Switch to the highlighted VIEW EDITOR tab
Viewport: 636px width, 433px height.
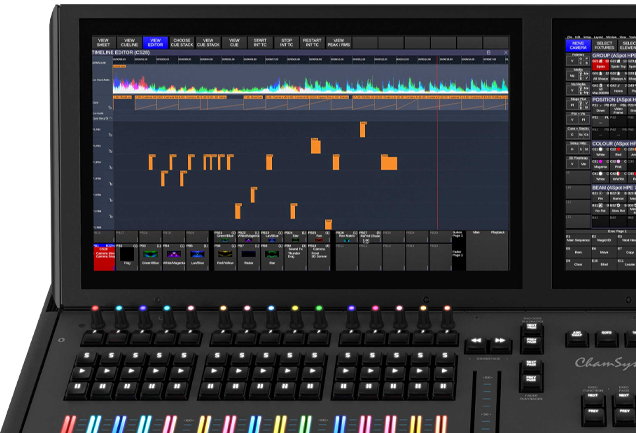point(156,43)
